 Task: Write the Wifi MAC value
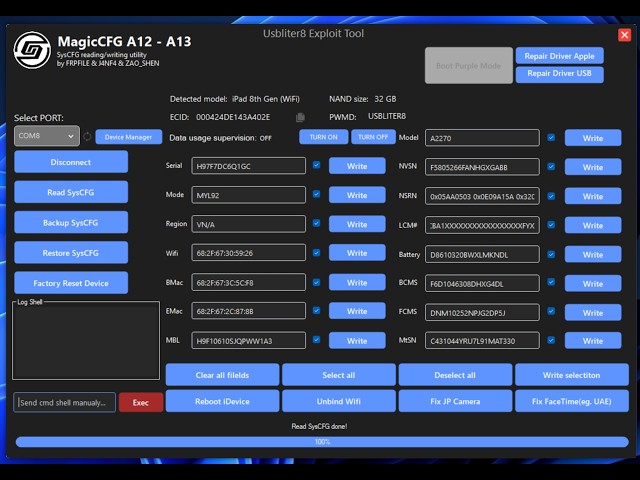coord(357,253)
